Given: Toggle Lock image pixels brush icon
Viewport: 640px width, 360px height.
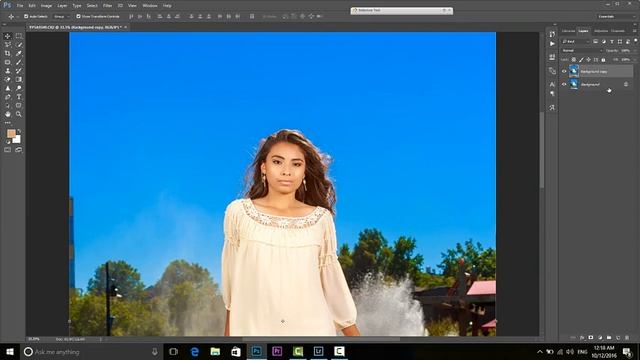Looking at the screenshot, I should click(581, 60).
